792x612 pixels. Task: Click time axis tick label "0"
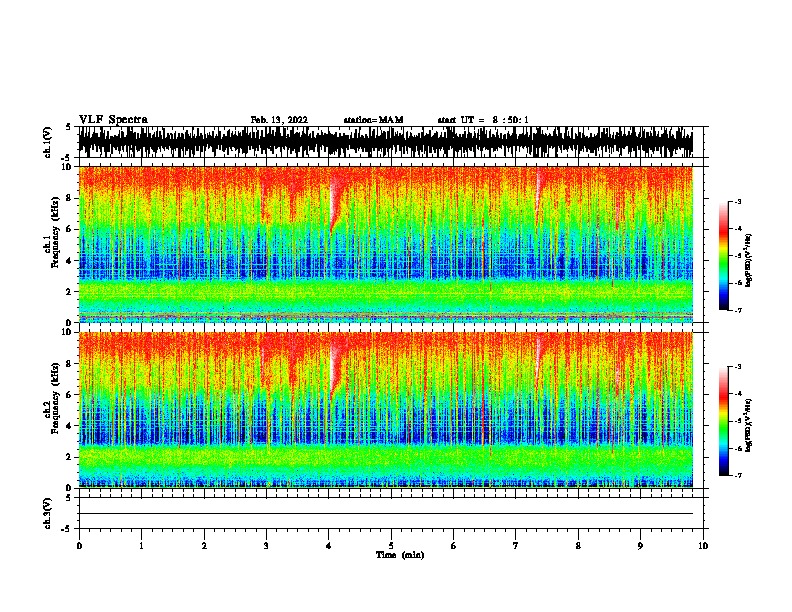[x=79, y=546]
